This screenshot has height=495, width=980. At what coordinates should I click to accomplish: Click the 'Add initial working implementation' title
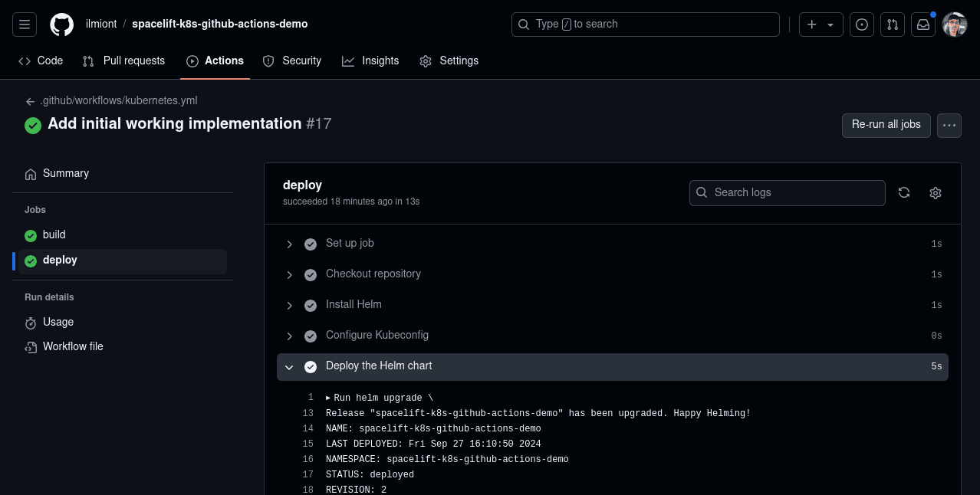175,123
